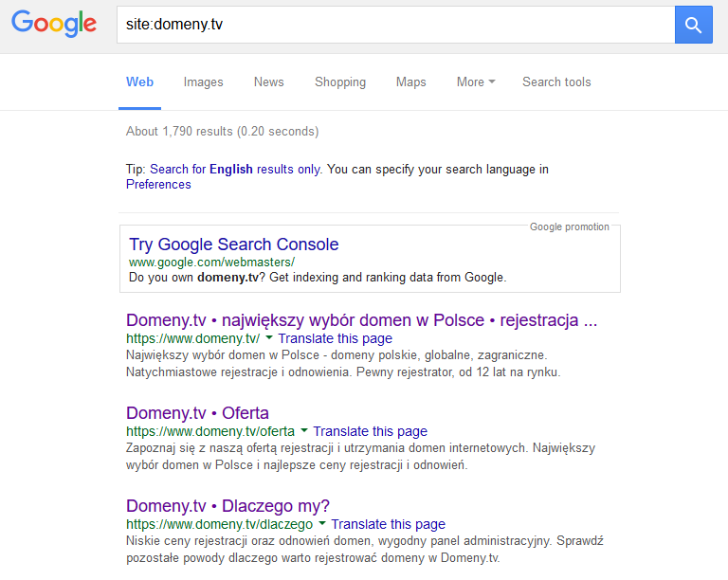Open the Preferences link

158,185
